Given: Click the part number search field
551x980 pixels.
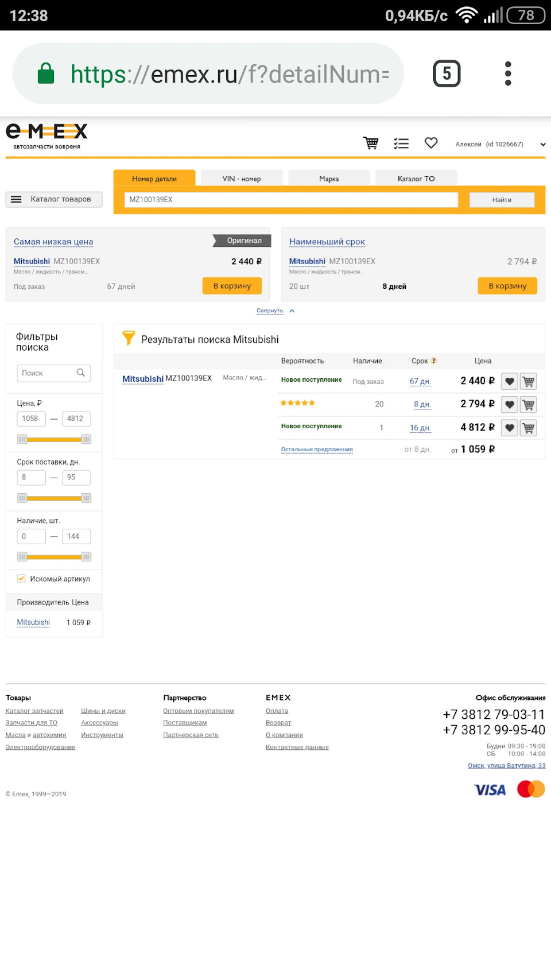Looking at the screenshot, I should pos(291,200).
